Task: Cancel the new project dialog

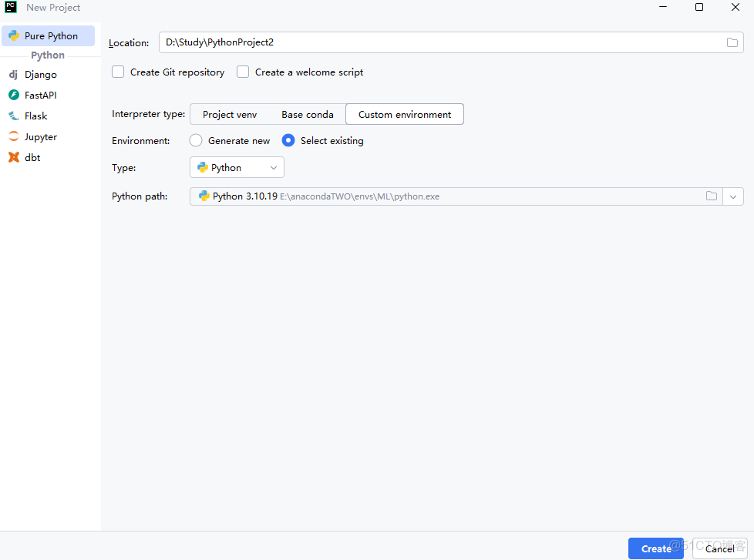Action: (719, 548)
